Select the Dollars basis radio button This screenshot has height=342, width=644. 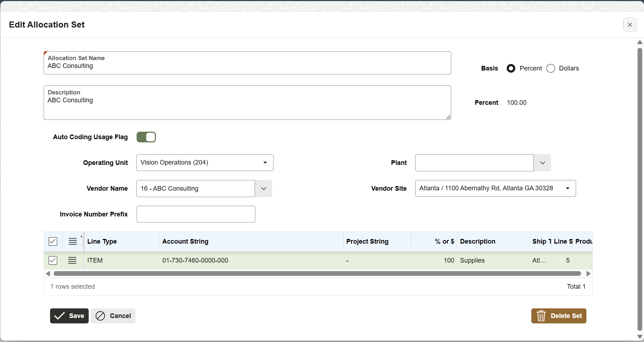(551, 68)
